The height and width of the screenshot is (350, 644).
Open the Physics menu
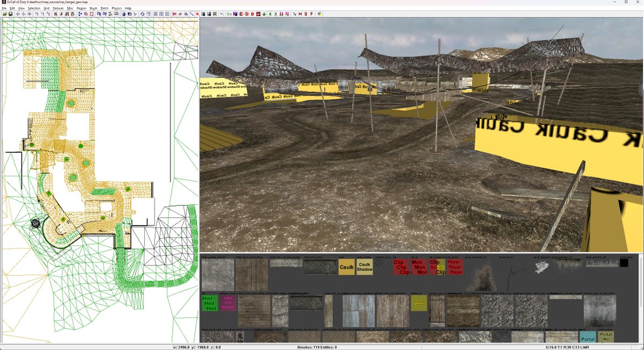pyautogui.click(x=116, y=9)
